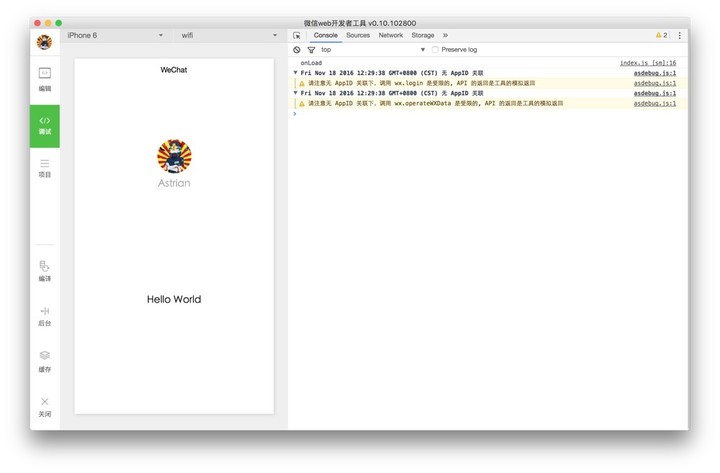Select the 调试 (debug) sidebar button
This screenshot has height=473, width=720.
[45, 126]
